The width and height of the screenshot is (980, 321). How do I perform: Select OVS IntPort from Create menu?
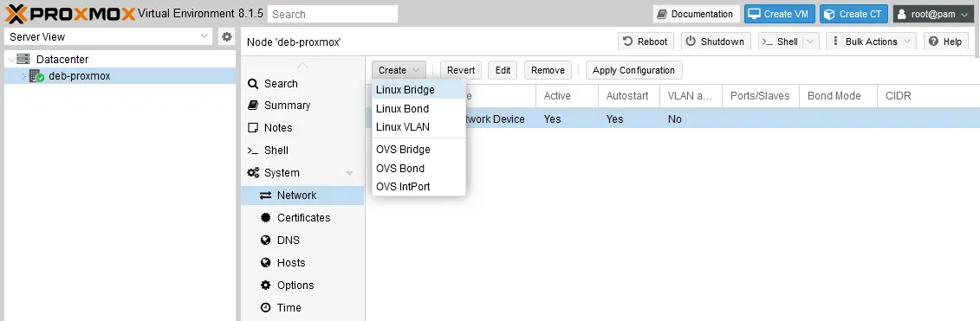click(419, 187)
